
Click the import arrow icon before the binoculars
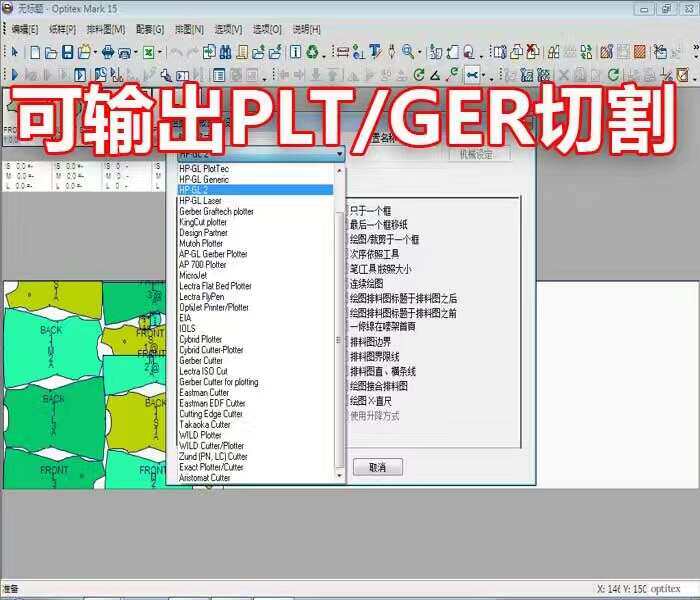(208, 52)
